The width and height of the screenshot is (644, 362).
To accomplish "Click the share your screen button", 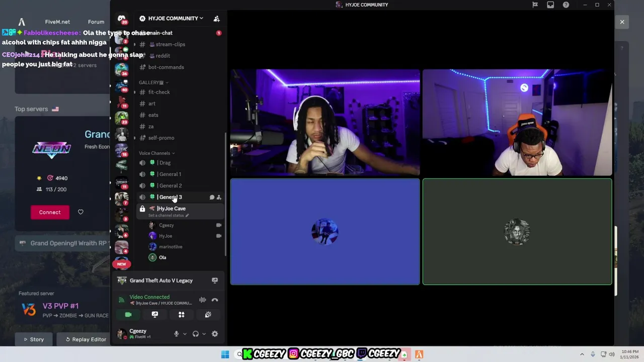I will pyautogui.click(x=155, y=315).
